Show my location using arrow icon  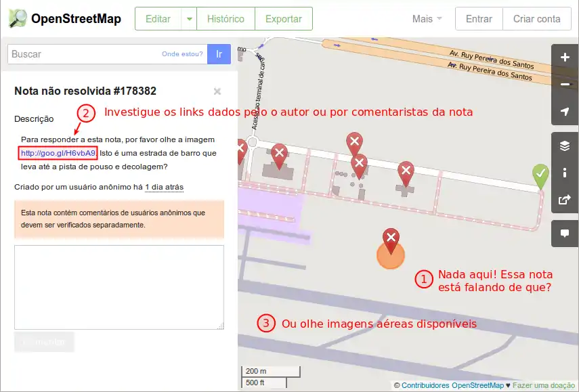point(565,112)
